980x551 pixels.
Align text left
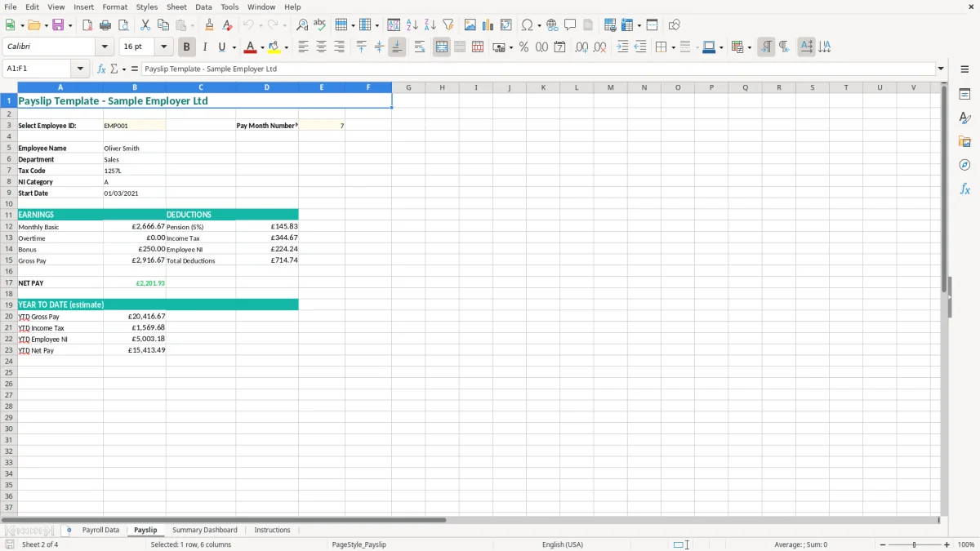(304, 47)
